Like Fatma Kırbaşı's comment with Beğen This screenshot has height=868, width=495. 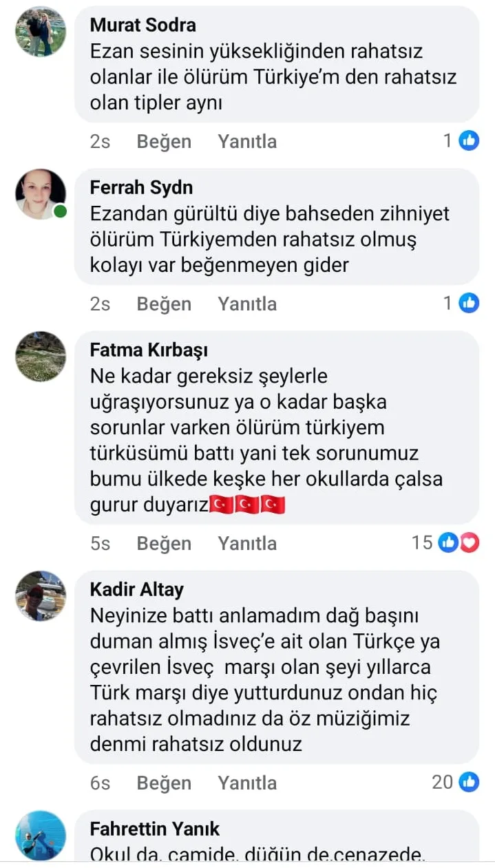click(x=164, y=543)
